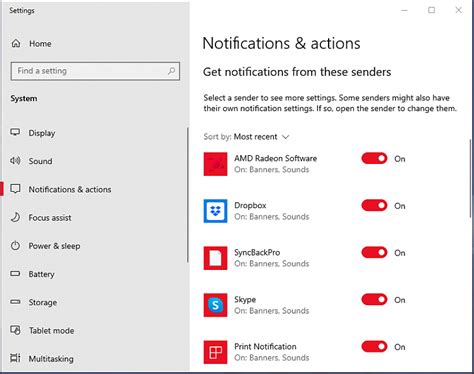Open Sound settings page

point(40,161)
